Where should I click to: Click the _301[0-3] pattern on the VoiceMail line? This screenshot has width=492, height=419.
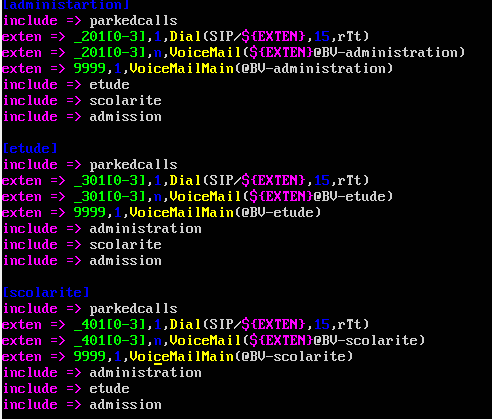110,196
